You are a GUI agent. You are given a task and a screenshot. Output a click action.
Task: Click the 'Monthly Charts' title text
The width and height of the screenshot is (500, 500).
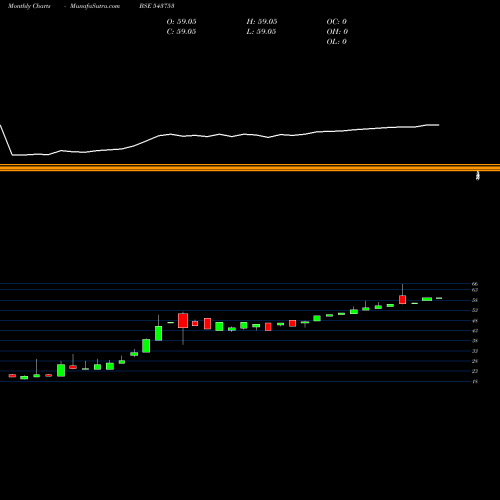29,6
